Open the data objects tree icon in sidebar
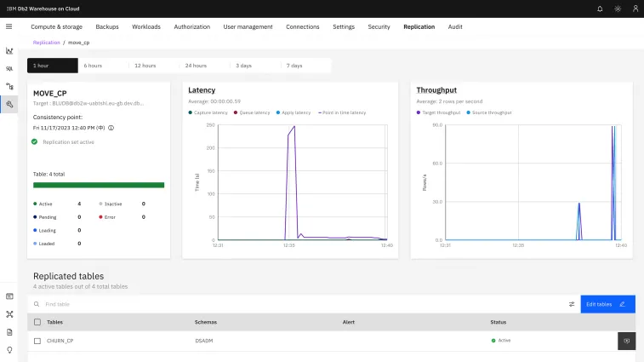 [9, 86]
